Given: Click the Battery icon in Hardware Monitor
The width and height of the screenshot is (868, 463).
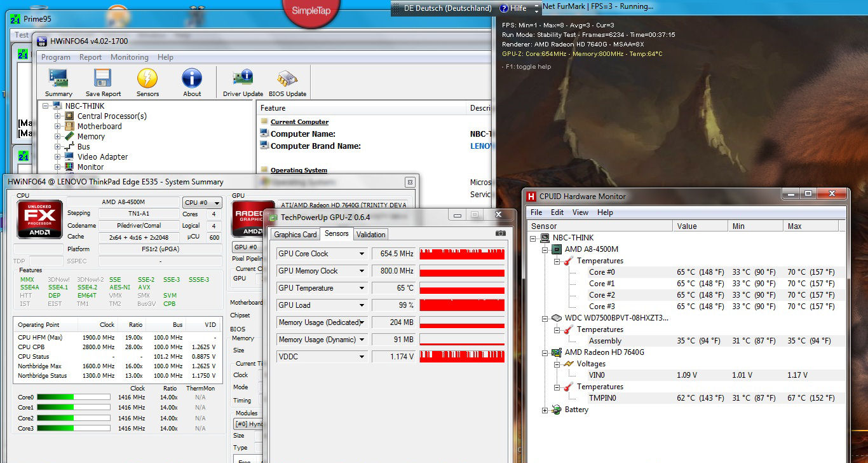Looking at the screenshot, I should tap(557, 410).
